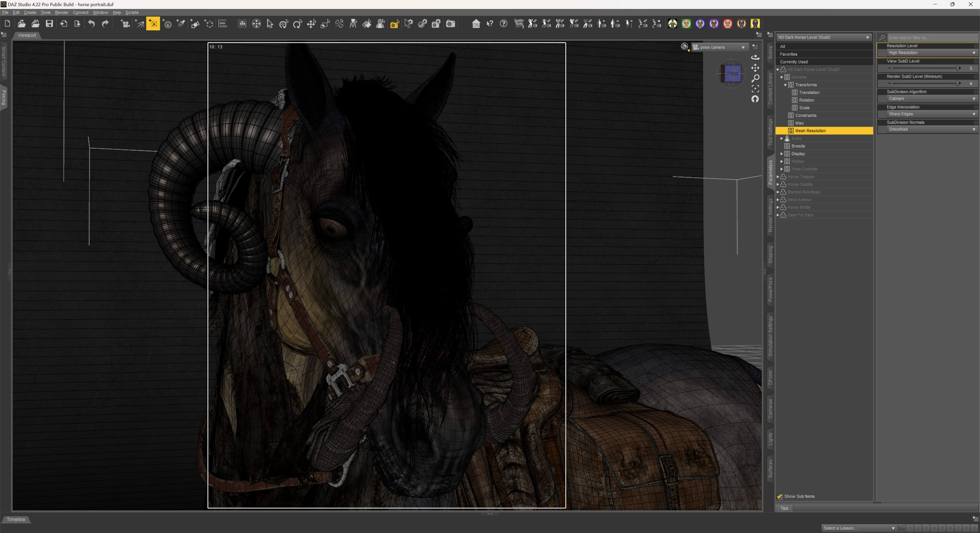Select the Currently Used filter row
Image resolution: width=980 pixels, height=533 pixels.
(824, 62)
